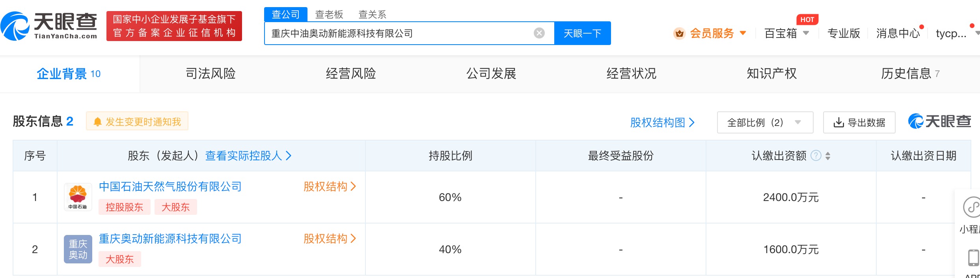Open 查看实际控股人 link
Viewport: 980px width, 278px height.
pos(248,156)
